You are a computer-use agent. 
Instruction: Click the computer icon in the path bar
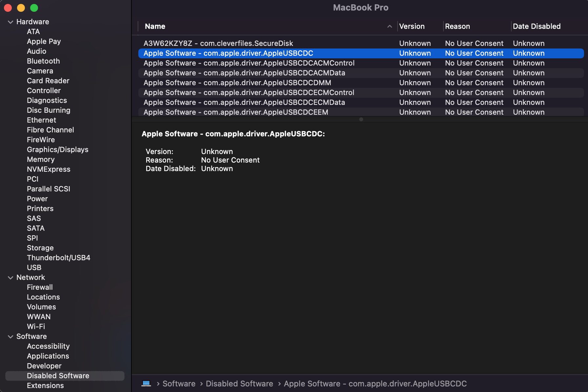(146, 383)
